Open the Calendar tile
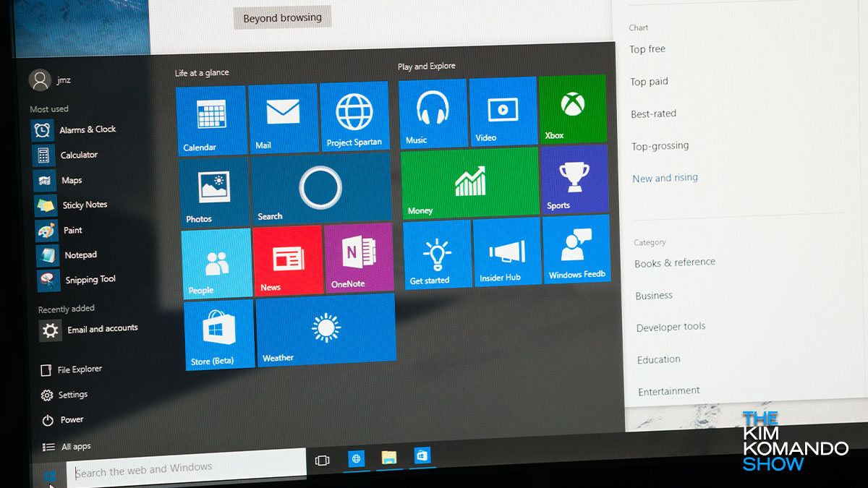This screenshot has width=868, height=488. tap(210, 120)
